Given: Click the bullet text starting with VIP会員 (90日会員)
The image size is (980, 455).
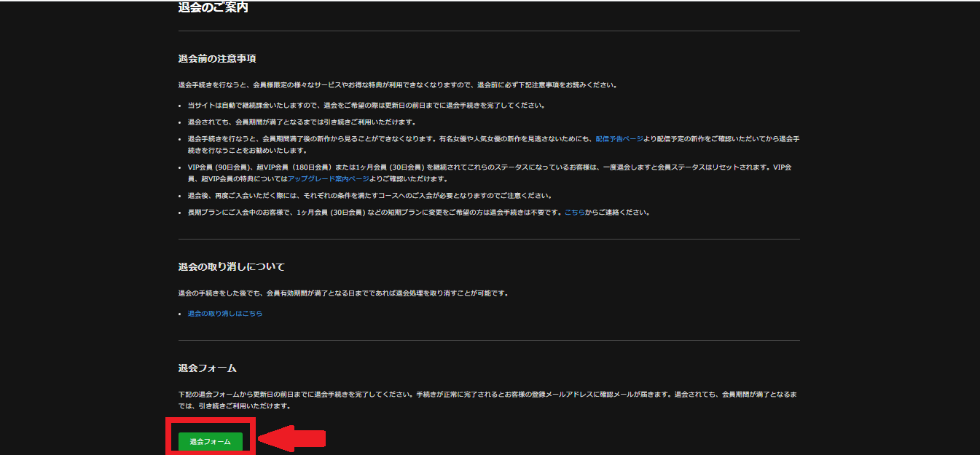Looking at the screenshot, I should pyautogui.click(x=437, y=167).
